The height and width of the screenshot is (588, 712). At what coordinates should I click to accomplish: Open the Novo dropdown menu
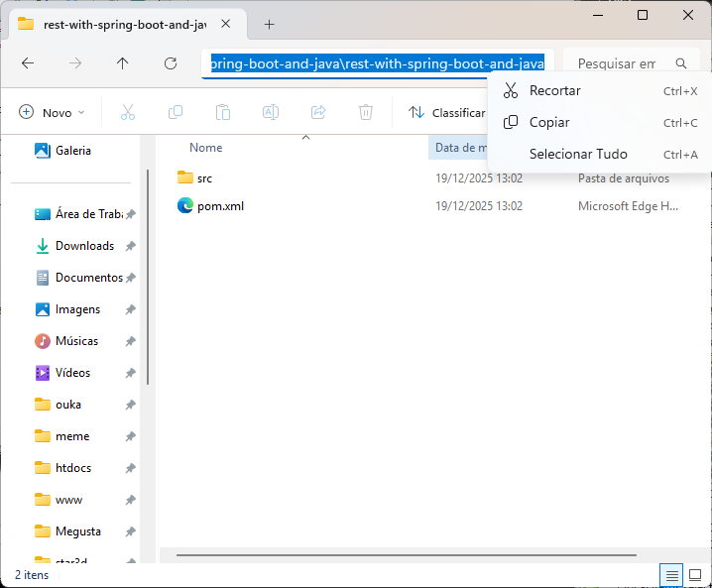[52, 112]
